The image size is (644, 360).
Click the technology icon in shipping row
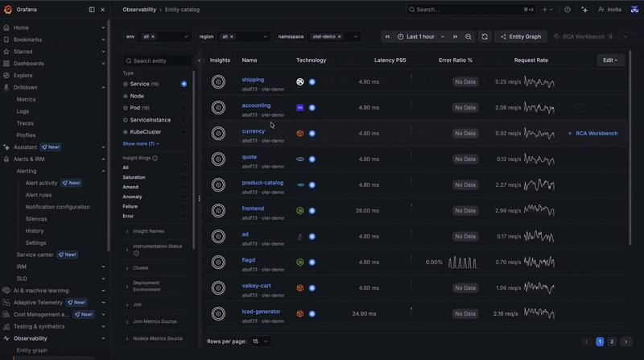300,82
